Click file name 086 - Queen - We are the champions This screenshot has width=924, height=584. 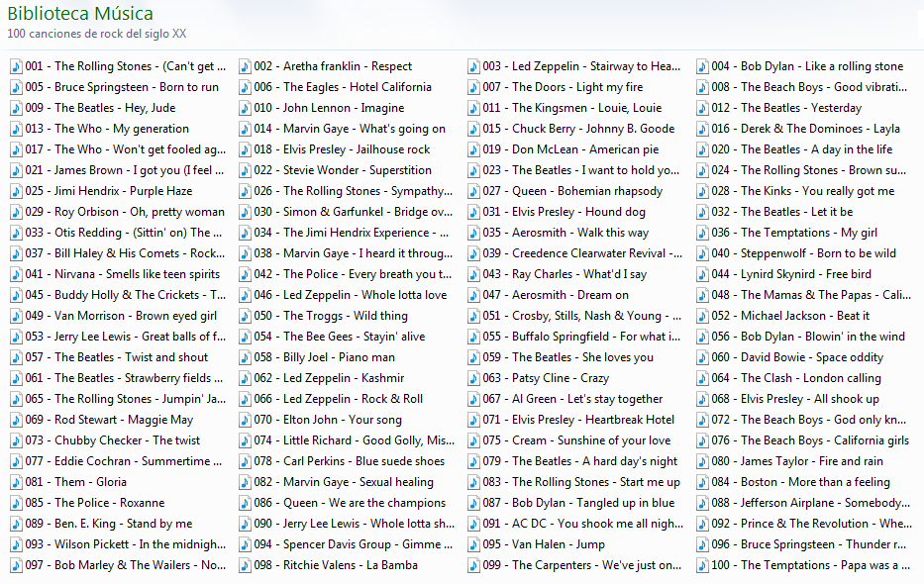[x=350, y=503]
